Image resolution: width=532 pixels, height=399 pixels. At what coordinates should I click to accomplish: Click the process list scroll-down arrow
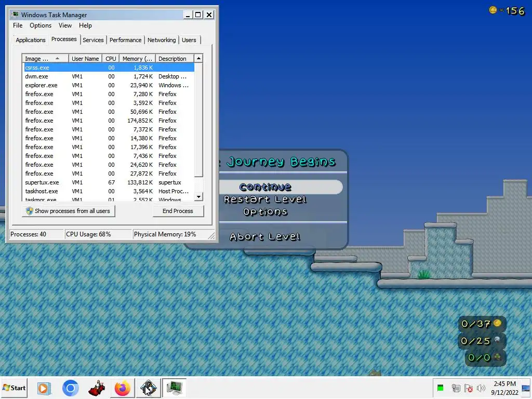pyautogui.click(x=199, y=196)
